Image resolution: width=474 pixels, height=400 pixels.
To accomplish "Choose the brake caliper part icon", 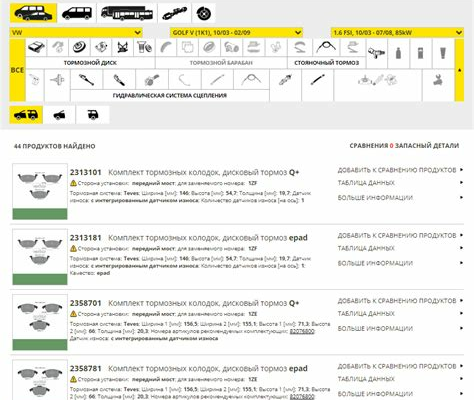I will (x=101, y=47).
